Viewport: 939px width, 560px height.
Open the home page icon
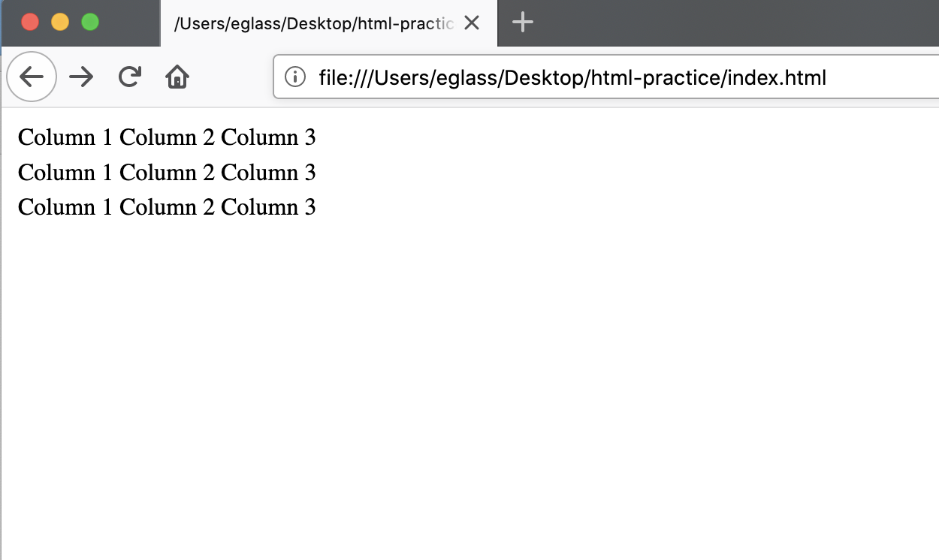177,77
